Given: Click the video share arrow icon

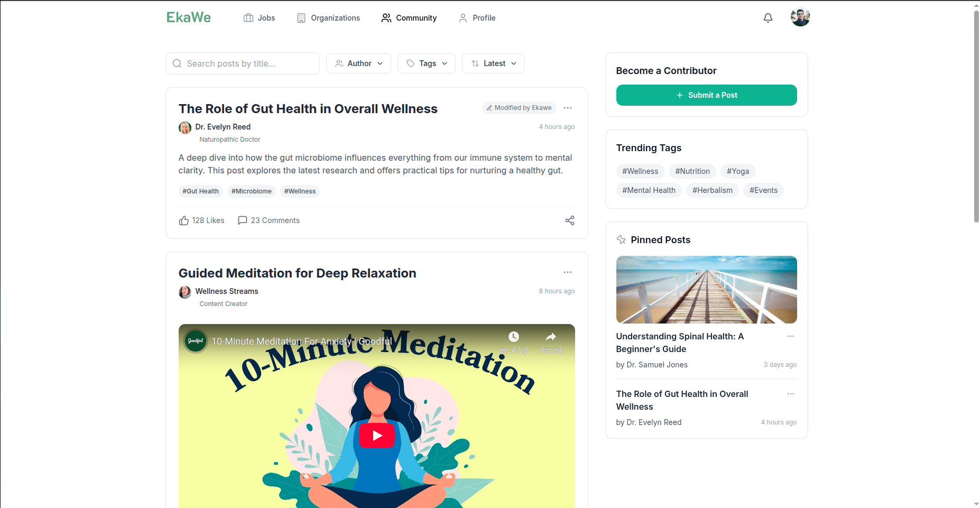Looking at the screenshot, I should (551, 337).
